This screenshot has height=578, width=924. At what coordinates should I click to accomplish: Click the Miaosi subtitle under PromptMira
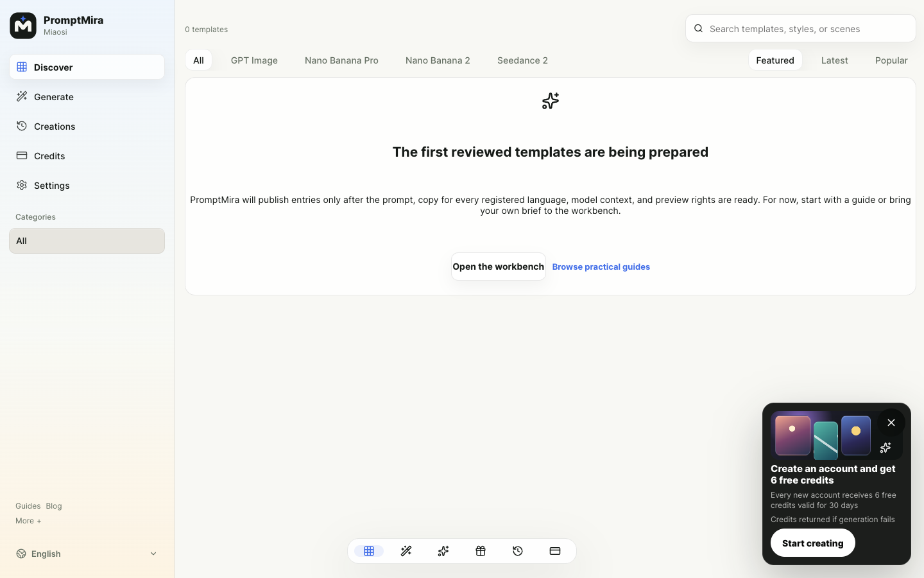click(55, 32)
